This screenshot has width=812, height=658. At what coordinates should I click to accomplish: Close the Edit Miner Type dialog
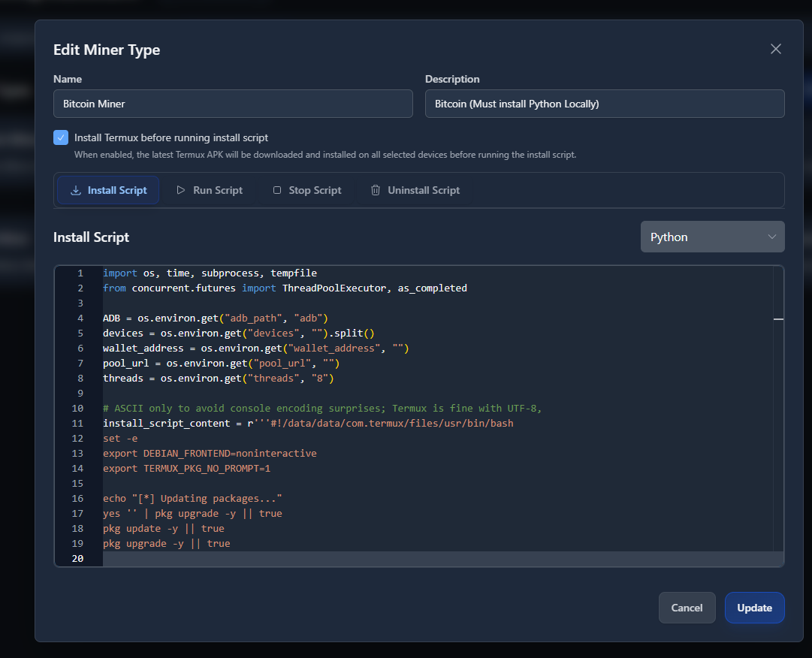click(x=776, y=50)
